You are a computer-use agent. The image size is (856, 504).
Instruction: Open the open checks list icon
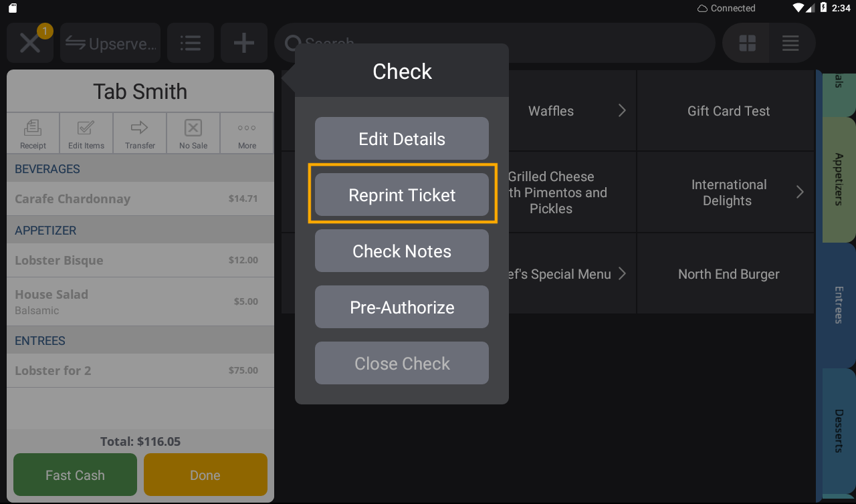click(190, 43)
